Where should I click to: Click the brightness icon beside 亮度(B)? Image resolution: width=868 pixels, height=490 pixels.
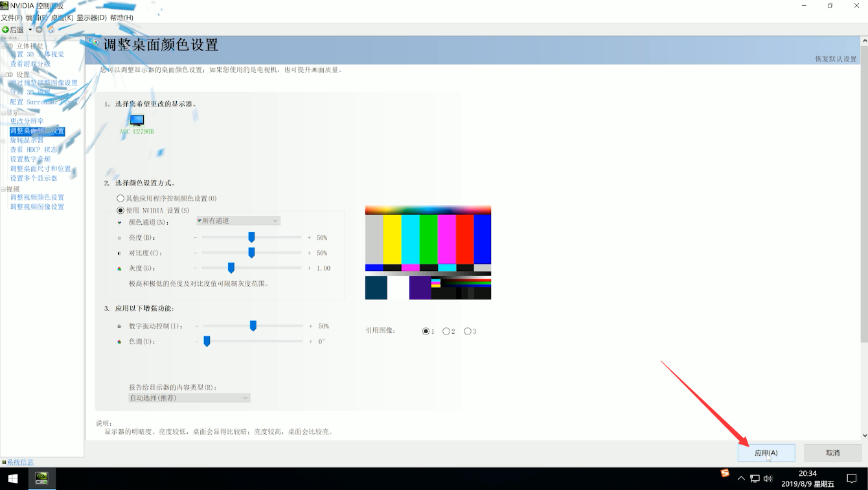[120, 238]
